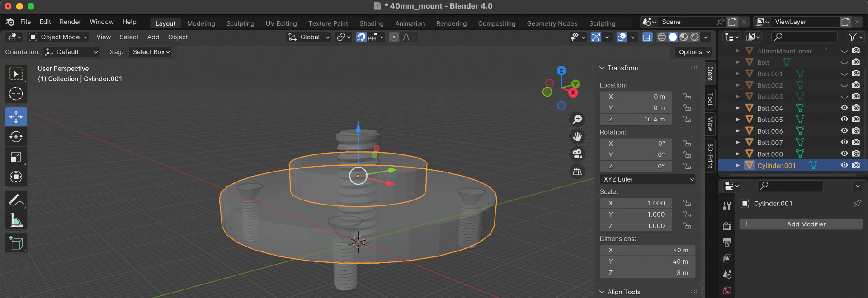
Task: Click the Scene name field
Action: point(688,22)
